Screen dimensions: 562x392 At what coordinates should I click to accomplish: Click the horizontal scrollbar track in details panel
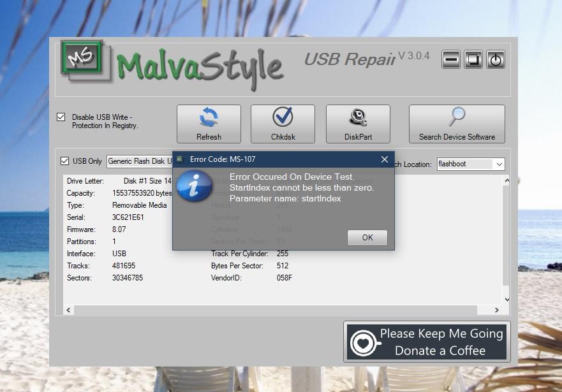click(276, 310)
